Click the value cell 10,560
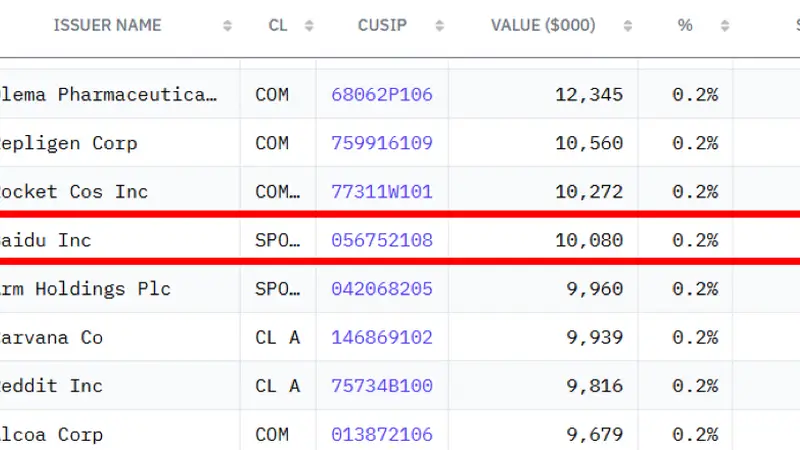This screenshot has height=450, width=800. pos(589,143)
